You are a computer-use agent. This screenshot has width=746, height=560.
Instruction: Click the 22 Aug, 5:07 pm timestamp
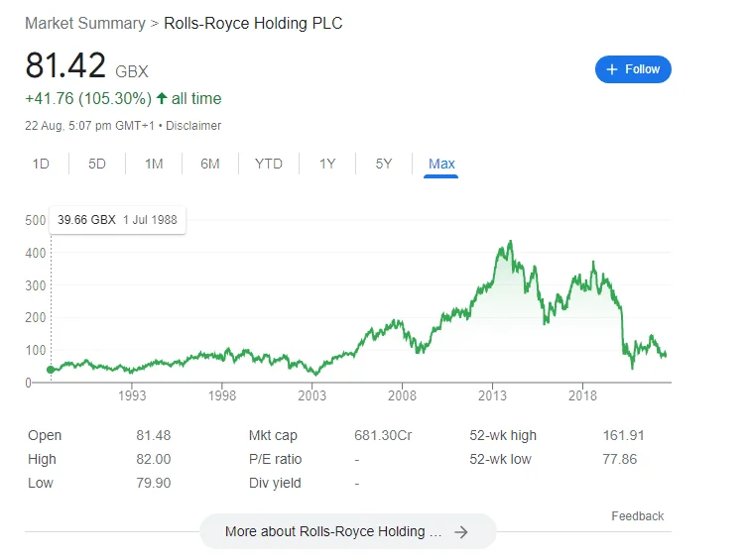tap(89, 126)
